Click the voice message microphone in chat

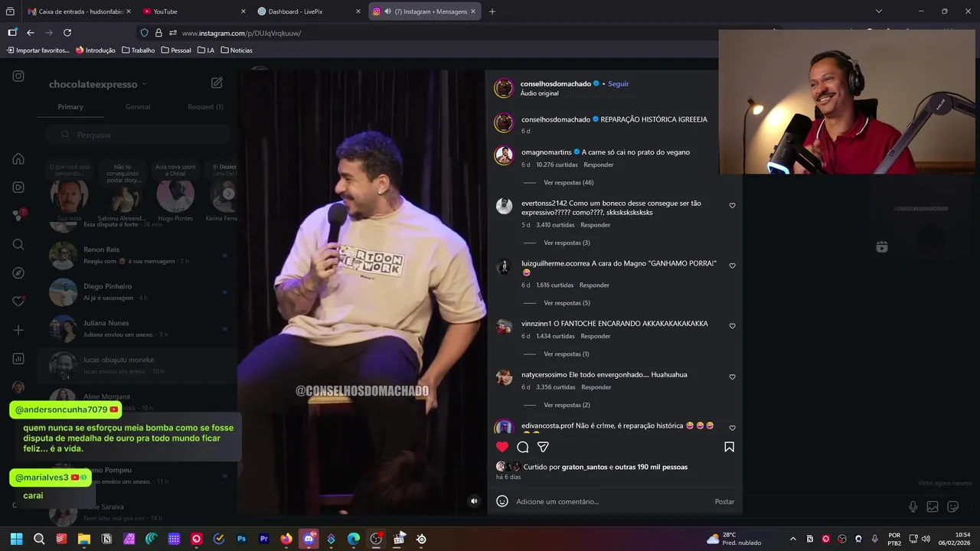(x=913, y=507)
